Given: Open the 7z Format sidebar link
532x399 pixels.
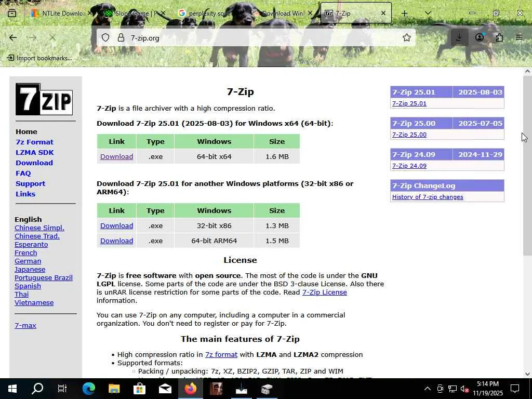Looking at the screenshot, I should [x=34, y=142].
